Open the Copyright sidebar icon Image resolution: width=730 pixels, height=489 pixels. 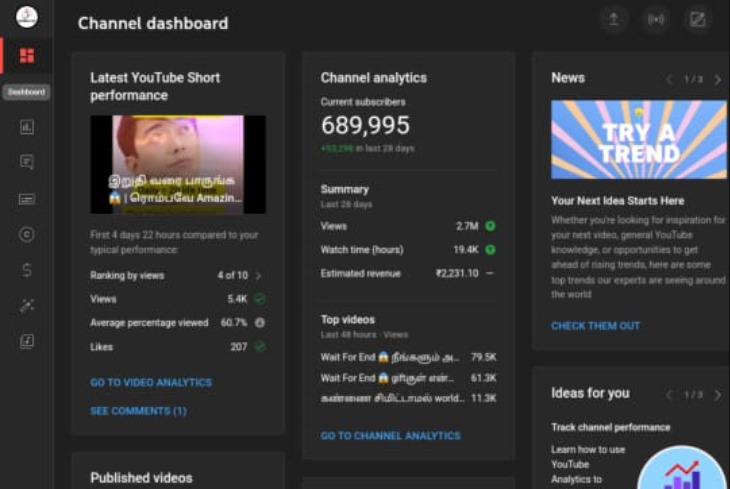(27, 234)
